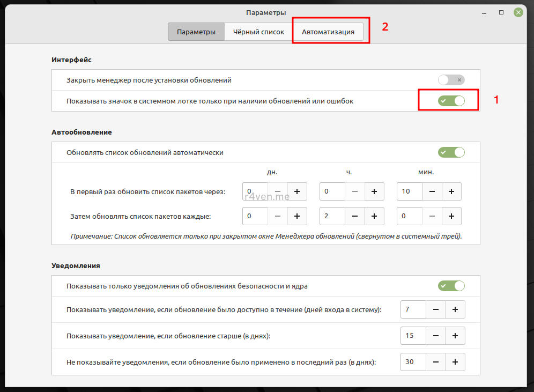Click the first refresh minutes field showing 10
This screenshot has width=534, height=392.
click(x=410, y=191)
